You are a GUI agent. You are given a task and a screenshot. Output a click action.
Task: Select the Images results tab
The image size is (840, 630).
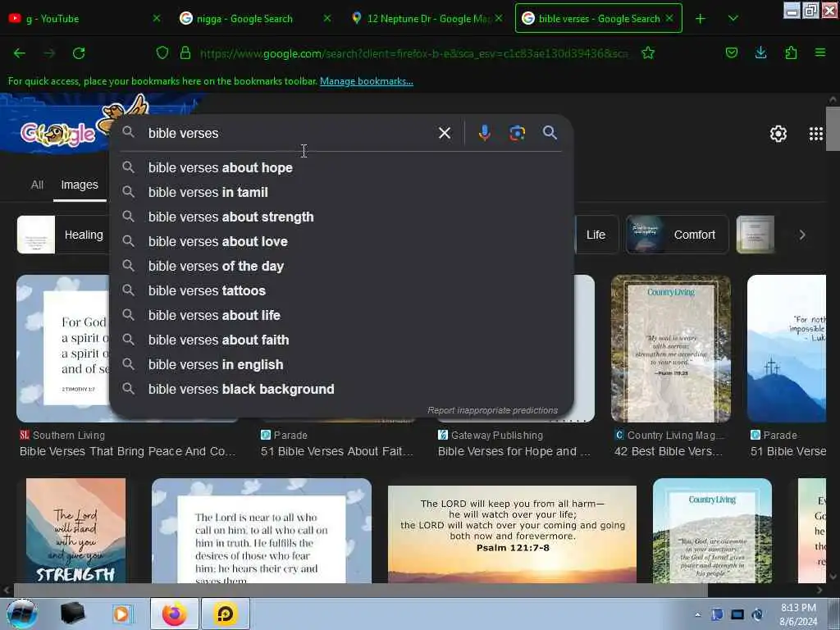(80, 185)
